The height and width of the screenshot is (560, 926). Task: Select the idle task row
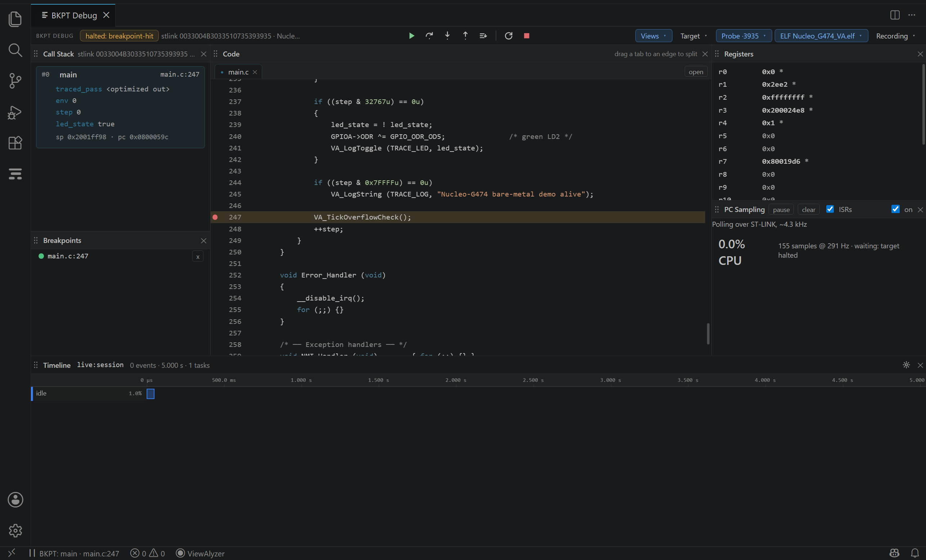89,394
